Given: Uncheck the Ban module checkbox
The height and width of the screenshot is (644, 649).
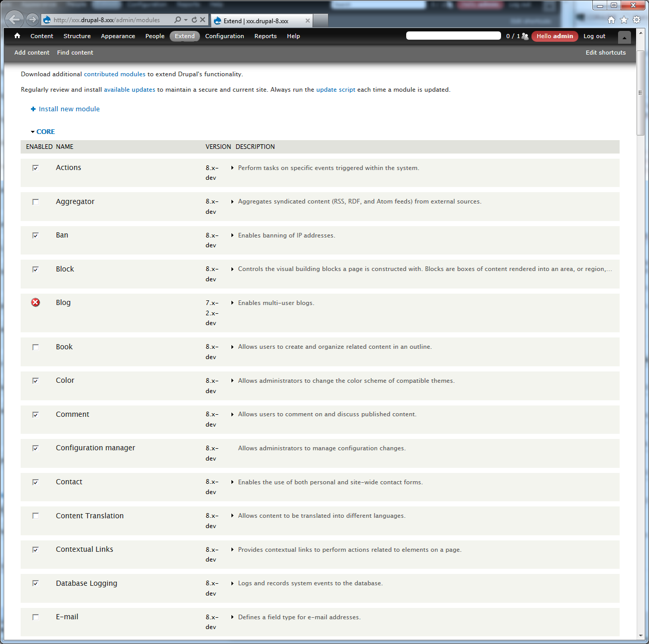Looking at the screenshot, I should point(36,235).
